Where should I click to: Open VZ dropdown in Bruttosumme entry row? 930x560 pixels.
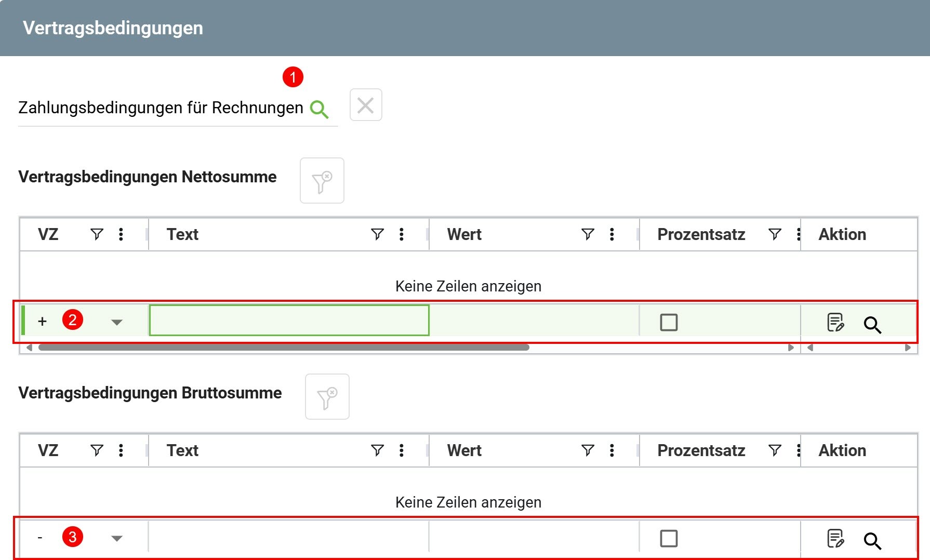(x=117, y=539)
